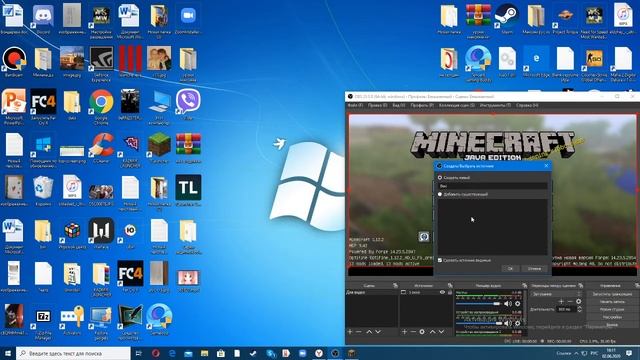Open Settings button in OBS controls

[x=612, y=317]
